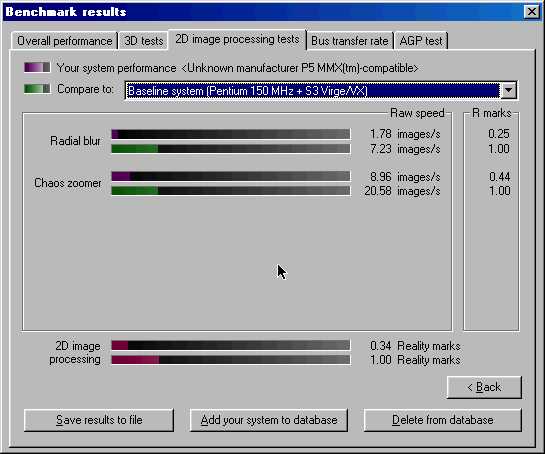Click Delete from database button
The width and height of the screenshot is (545, 454).
click(442, 420)
